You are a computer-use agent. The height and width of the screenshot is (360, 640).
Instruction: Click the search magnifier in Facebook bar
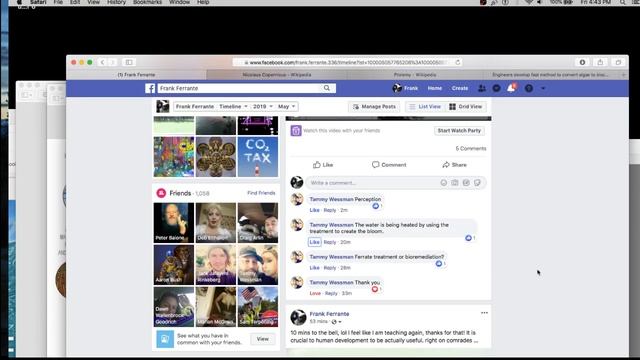(x=327, y=88)
